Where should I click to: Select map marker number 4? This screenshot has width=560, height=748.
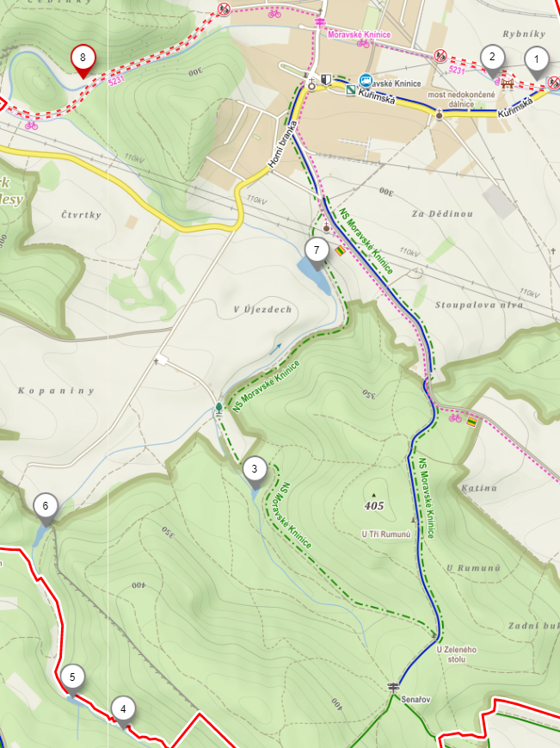(x=123, y=713)
